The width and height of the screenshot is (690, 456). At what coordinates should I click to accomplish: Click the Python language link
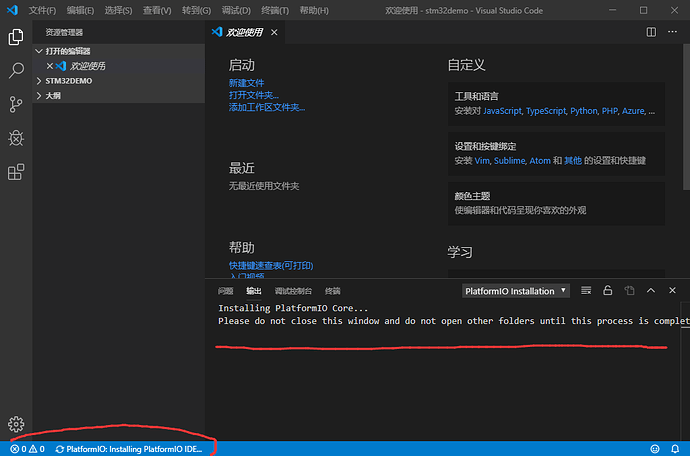[x=584, y=111]
